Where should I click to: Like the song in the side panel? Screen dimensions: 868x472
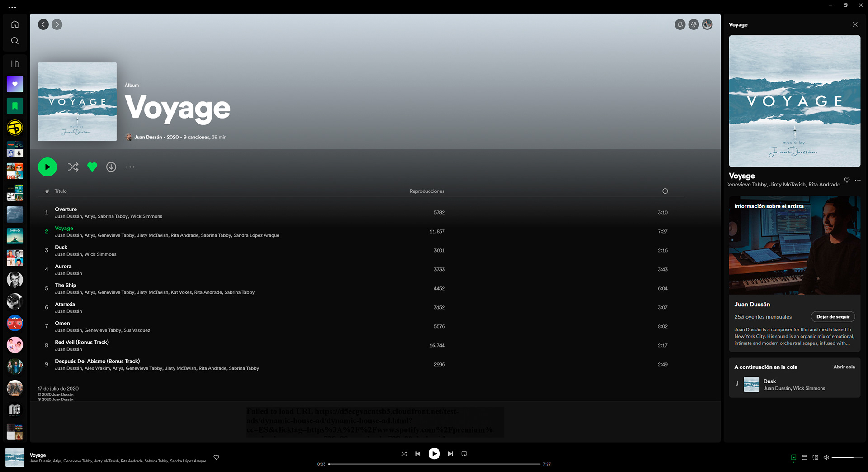click(x=847, y=180)
